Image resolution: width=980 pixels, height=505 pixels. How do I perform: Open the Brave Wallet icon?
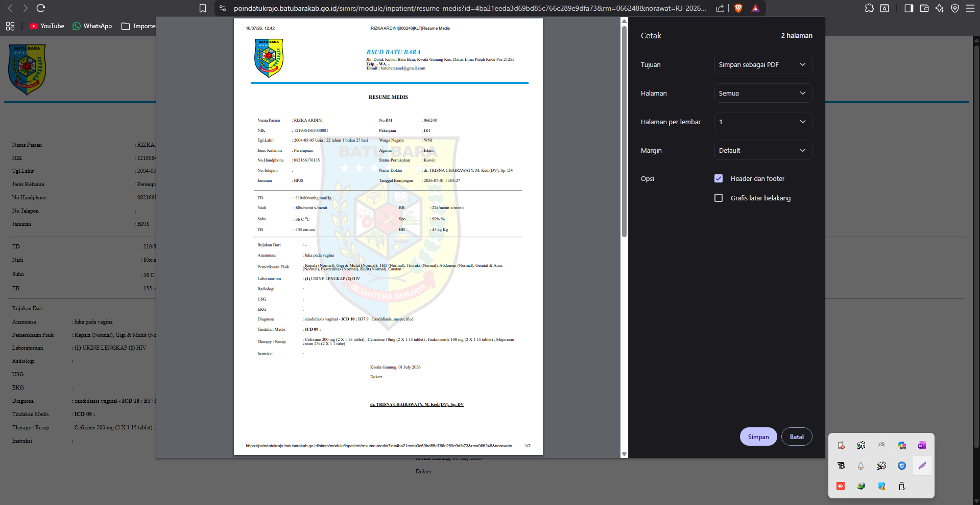click(x=924, y=8)
